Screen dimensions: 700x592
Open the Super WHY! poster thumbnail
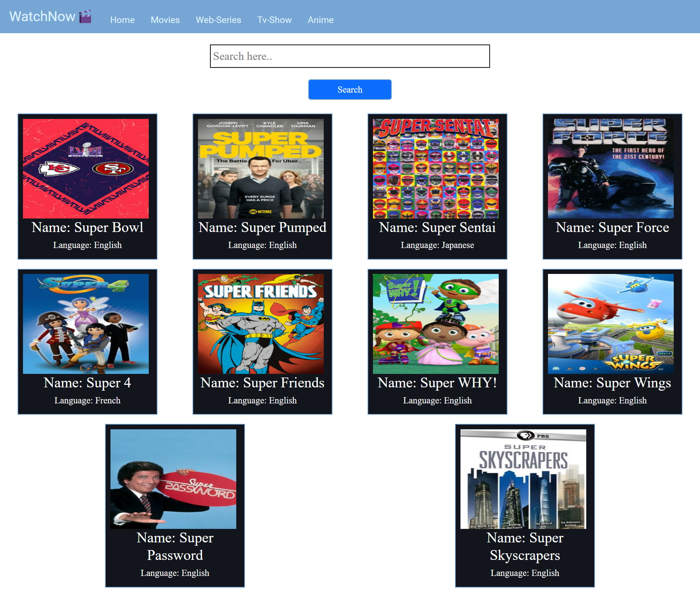[x=436, y=324]
